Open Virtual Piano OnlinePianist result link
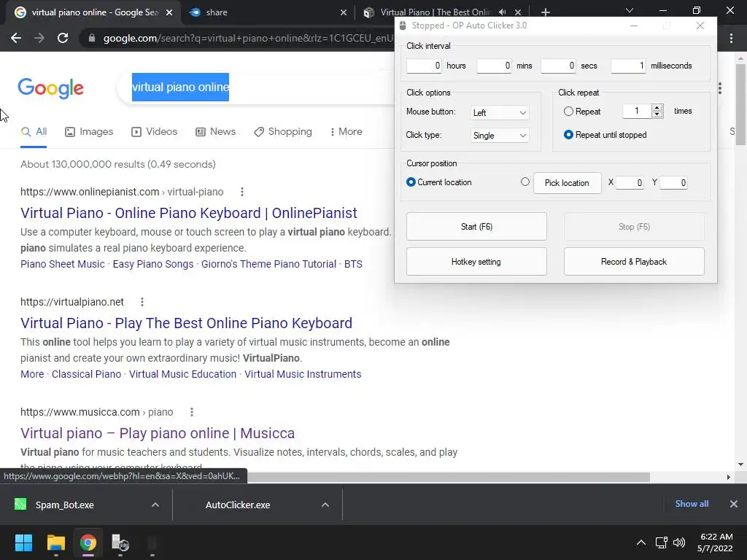The image size is (747, 560). pos(189,213)
